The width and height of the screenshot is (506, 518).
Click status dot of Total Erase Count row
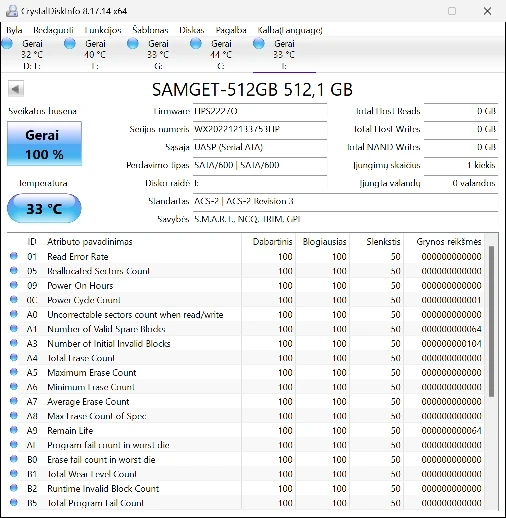pos(14,357)
